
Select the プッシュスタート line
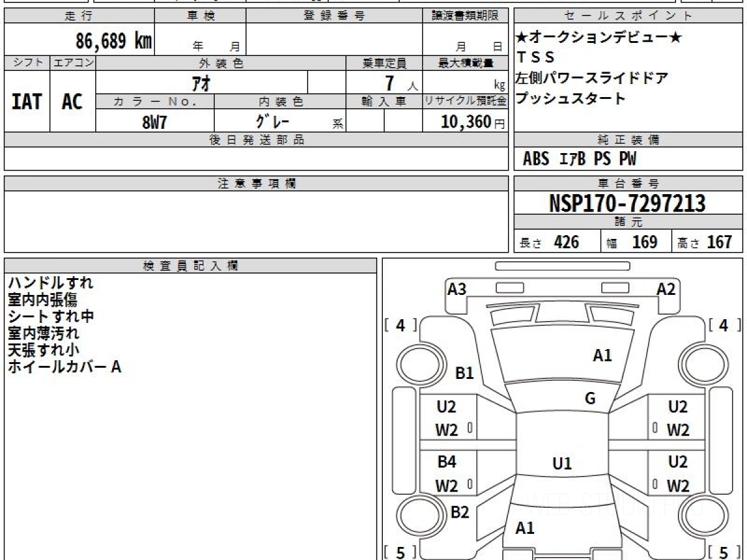pyautogui.click(x=571, y=98)
